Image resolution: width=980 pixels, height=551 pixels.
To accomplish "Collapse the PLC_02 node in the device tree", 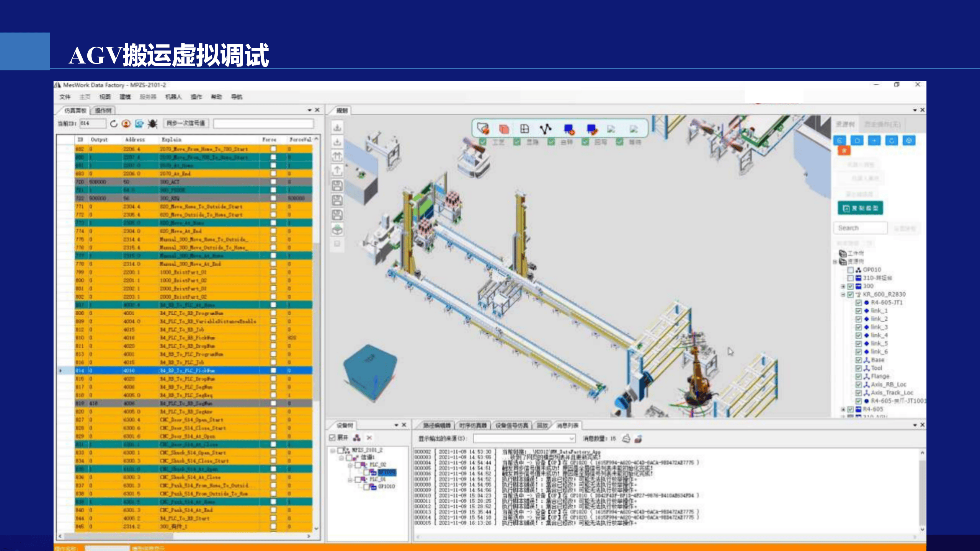I will point(350,465).
